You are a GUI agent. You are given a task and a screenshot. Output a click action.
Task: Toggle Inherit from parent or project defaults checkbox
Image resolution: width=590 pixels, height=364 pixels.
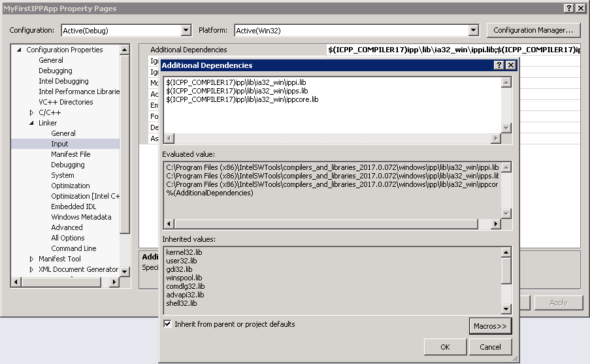(168, 324)
